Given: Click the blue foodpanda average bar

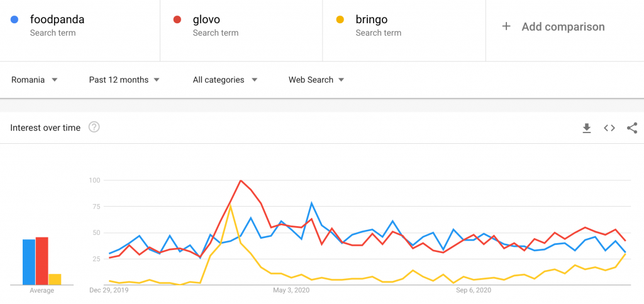Looking at the screenshot, I should tap(29, 262).
